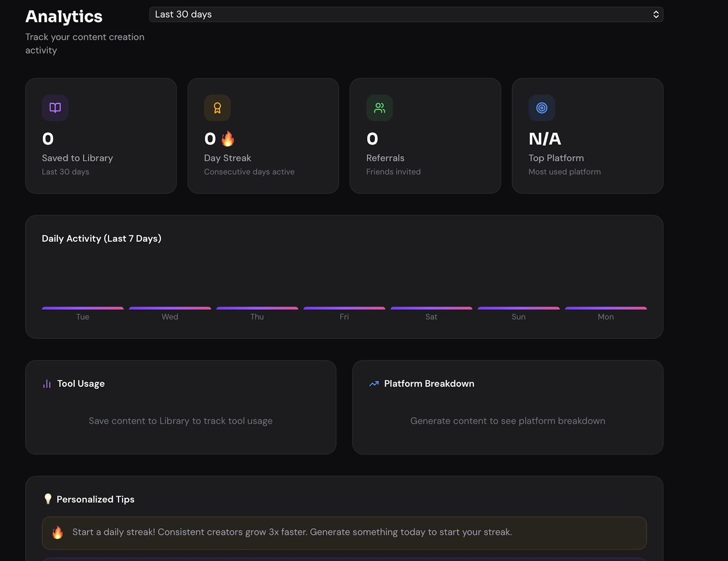Click the 'Sun' day label
Viewport: 728px width, 561px height.
point(519,317)
